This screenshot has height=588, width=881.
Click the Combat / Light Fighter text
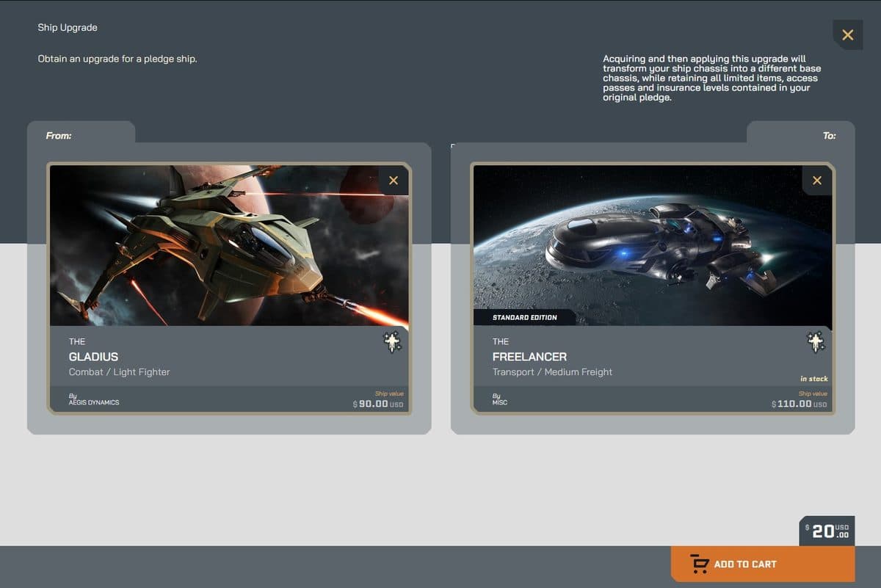click(119, 372)
